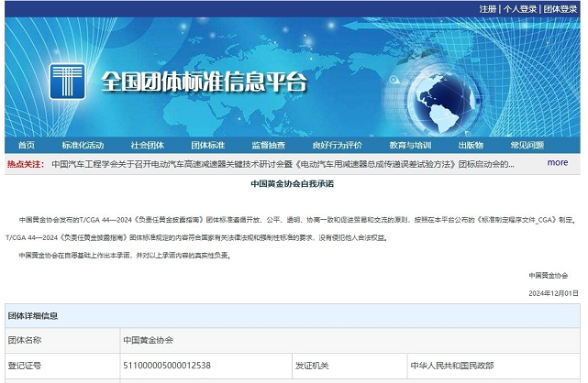The image size is (588, 383).
Task: Click the registration number 511000005000012538 cell
Action: click(167, 365)
